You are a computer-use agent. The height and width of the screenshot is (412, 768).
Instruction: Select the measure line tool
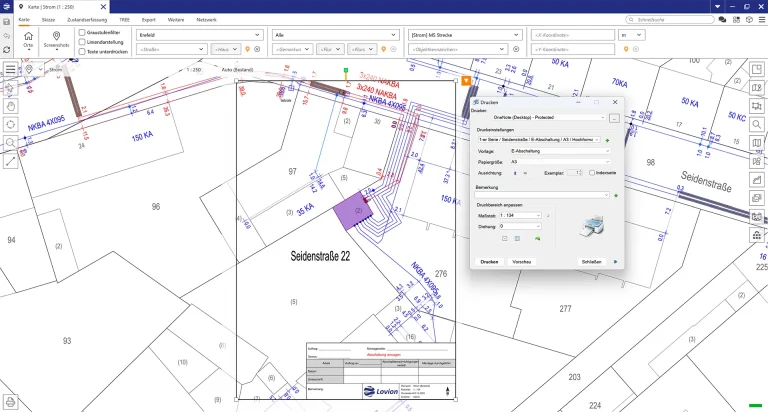click(10, 160)
